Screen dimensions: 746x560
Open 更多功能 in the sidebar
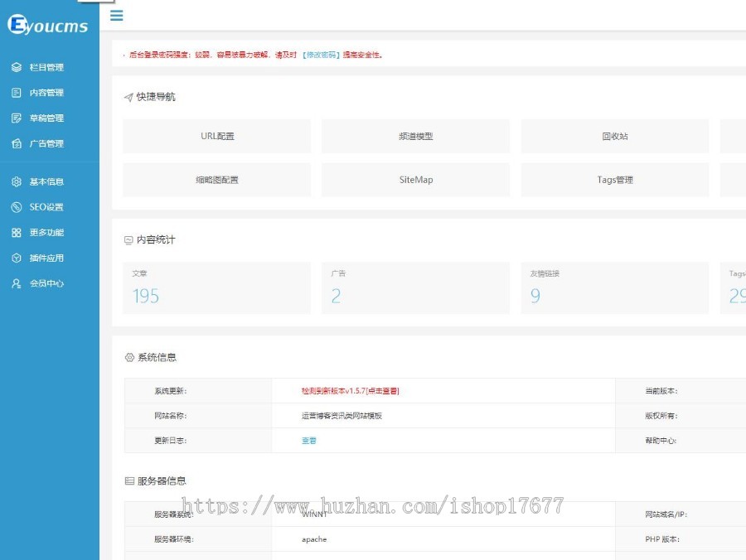tap(46, 233)
